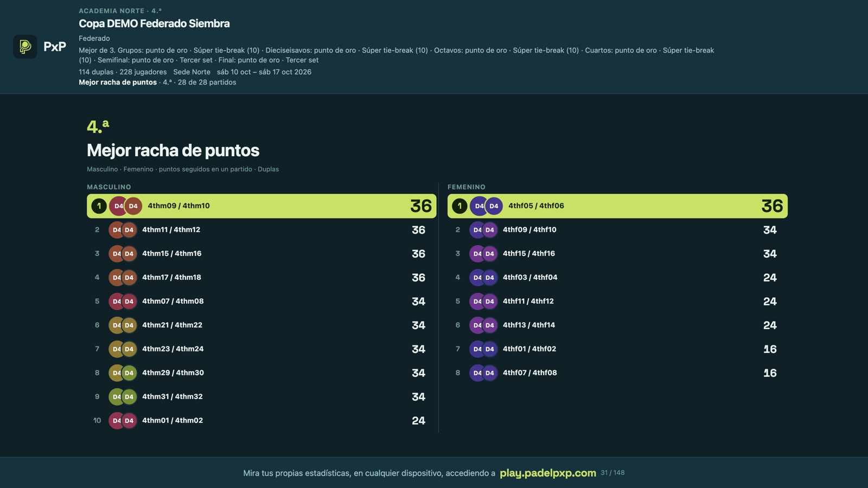Click the Copa DEMO Federado Siembra title

[154, 23]
